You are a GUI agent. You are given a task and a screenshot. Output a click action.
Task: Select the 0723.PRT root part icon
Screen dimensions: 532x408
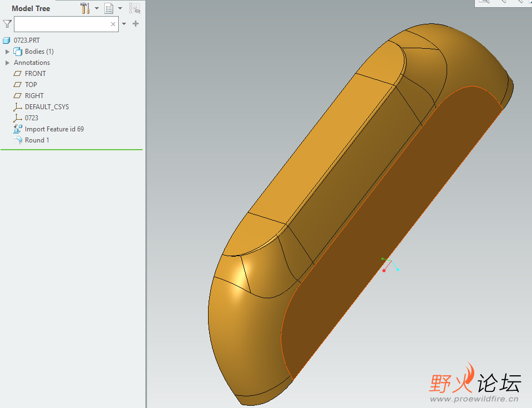coord(7,40)
